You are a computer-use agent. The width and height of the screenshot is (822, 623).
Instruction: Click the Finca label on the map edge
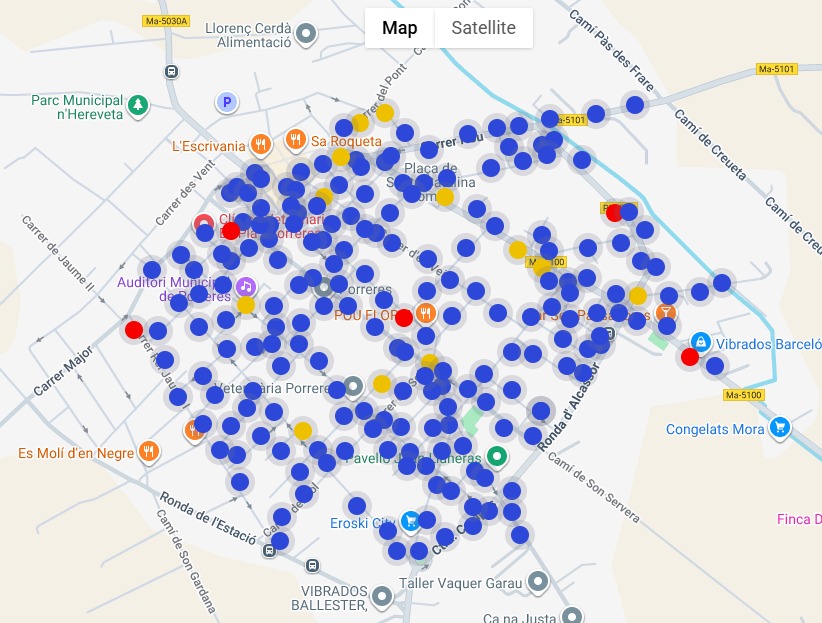point(799,519)
